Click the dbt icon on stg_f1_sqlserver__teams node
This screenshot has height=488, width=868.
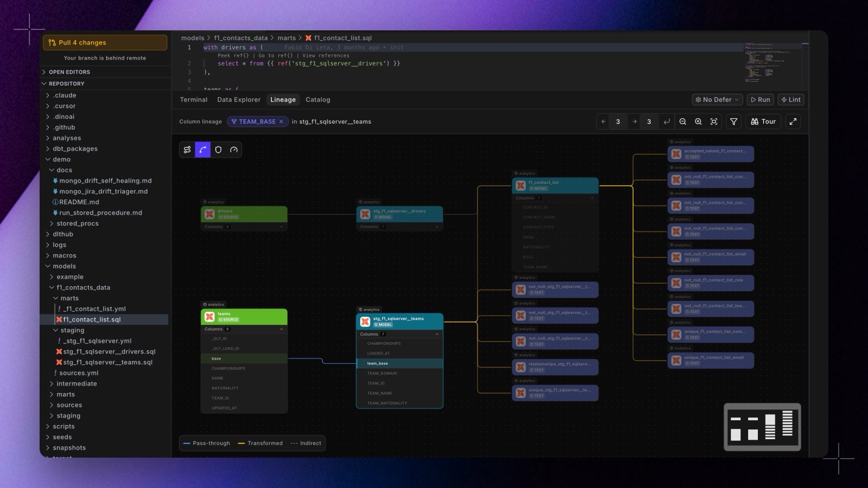365,322
